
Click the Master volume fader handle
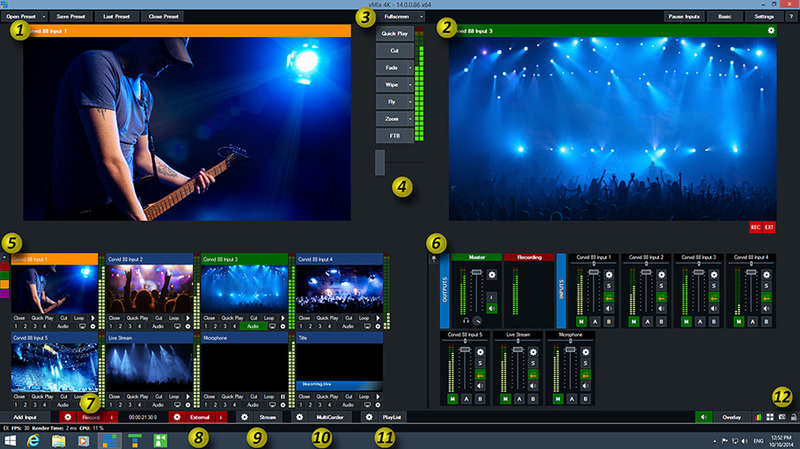point(478,272)
